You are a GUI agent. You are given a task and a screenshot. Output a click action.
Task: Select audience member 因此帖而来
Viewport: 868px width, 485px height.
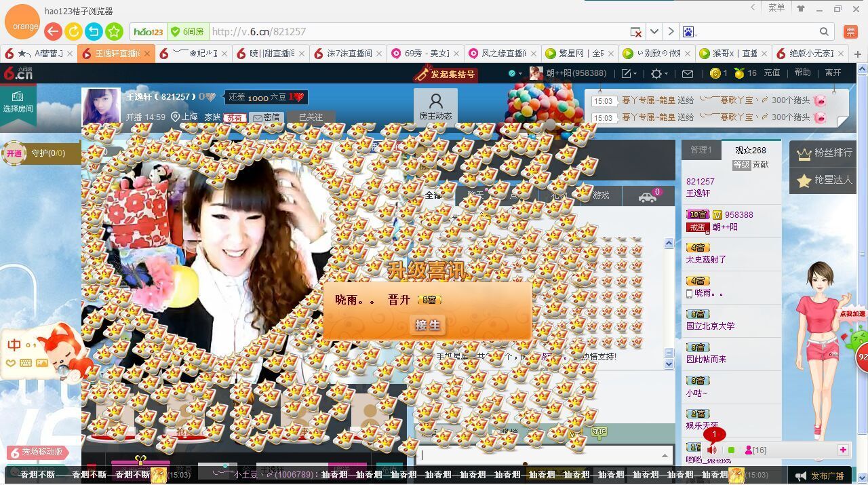point(706,360)
